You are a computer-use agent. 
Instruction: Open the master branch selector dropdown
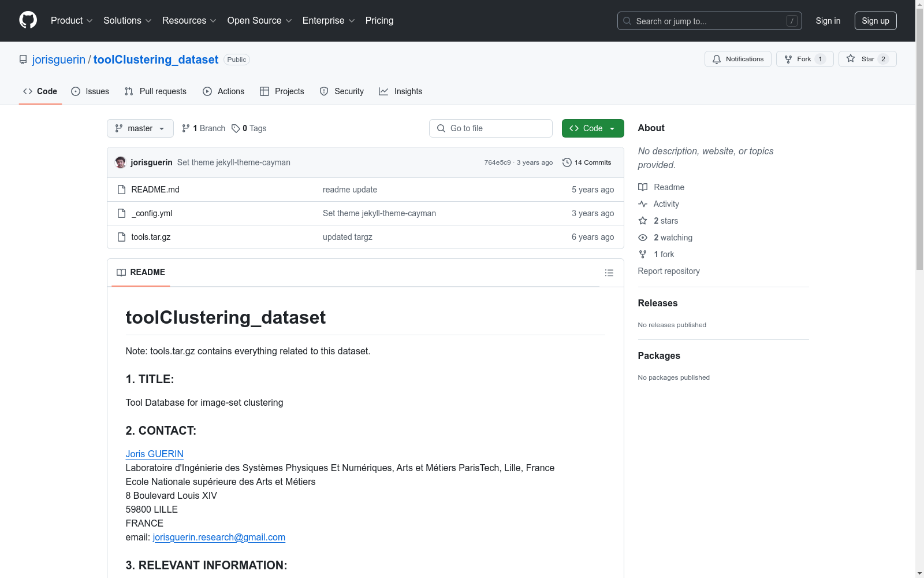[140, 128]
